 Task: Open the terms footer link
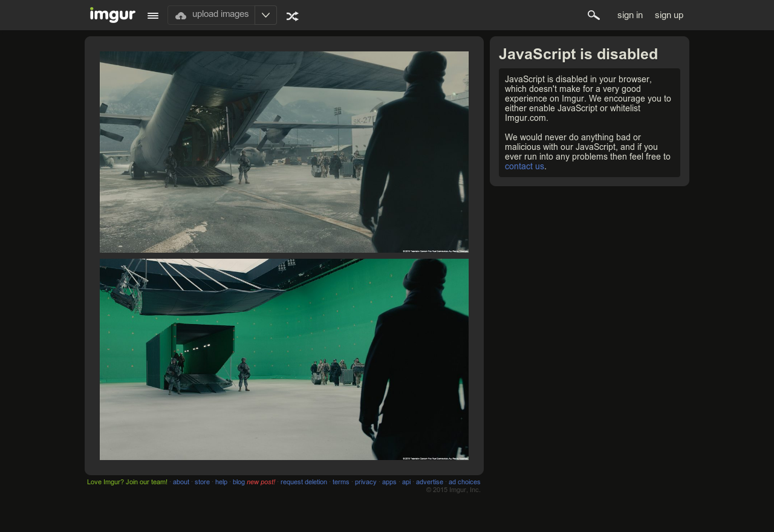pyautogui.click(x=341, y=482)
